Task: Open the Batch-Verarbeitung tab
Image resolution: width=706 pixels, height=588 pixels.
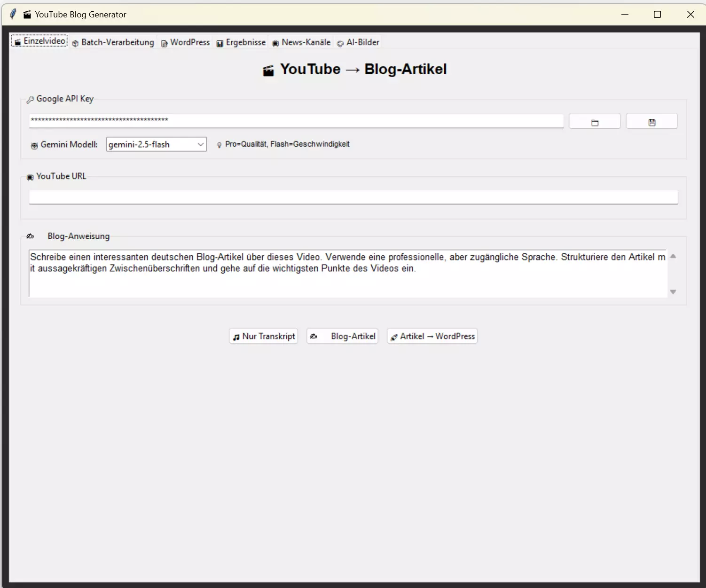Action: pos(113,42)
